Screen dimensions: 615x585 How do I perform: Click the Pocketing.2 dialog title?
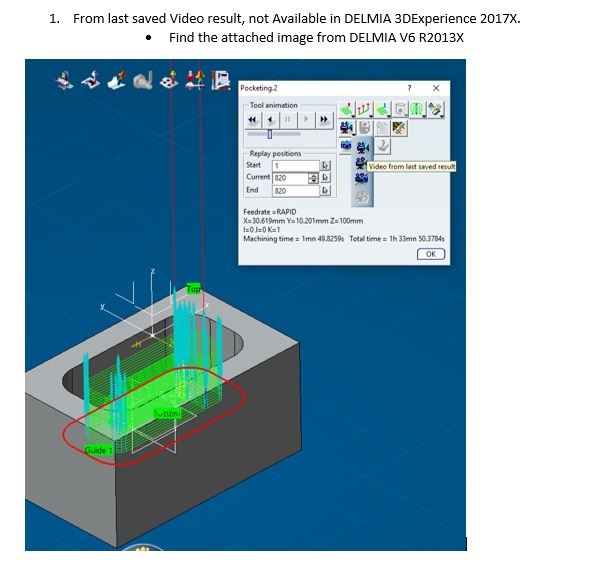(259, 88)
